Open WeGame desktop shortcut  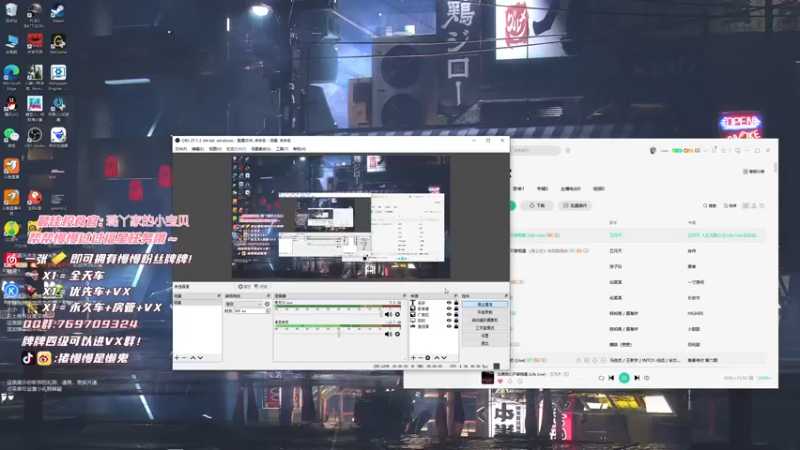pos(58,44)
